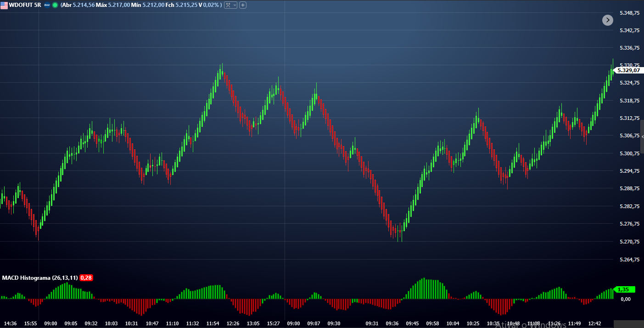Viewport: 644px width, 328px height.
Task: Click the WDOFUT 5R symbol label
Action: click(x=25, y=5)
